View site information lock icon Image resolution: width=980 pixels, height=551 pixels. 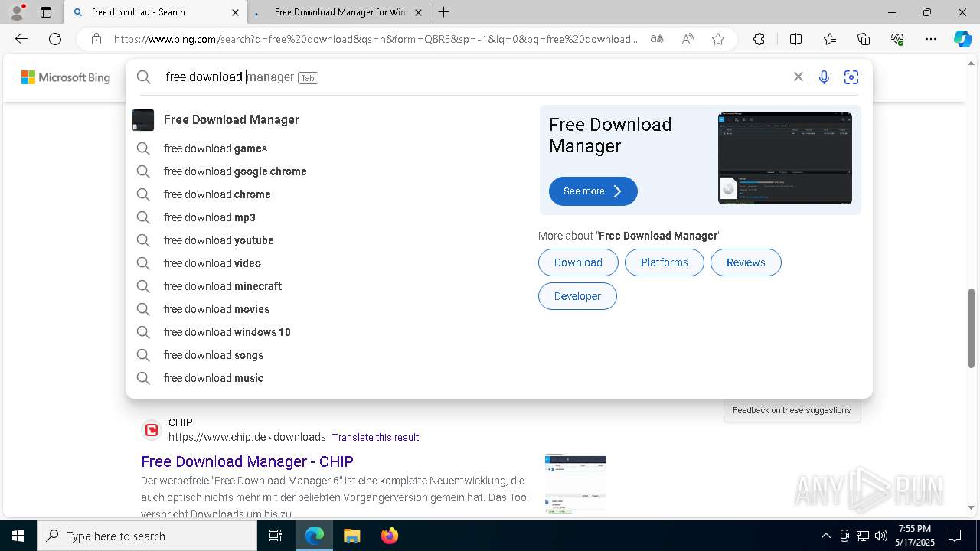(96, 39)
